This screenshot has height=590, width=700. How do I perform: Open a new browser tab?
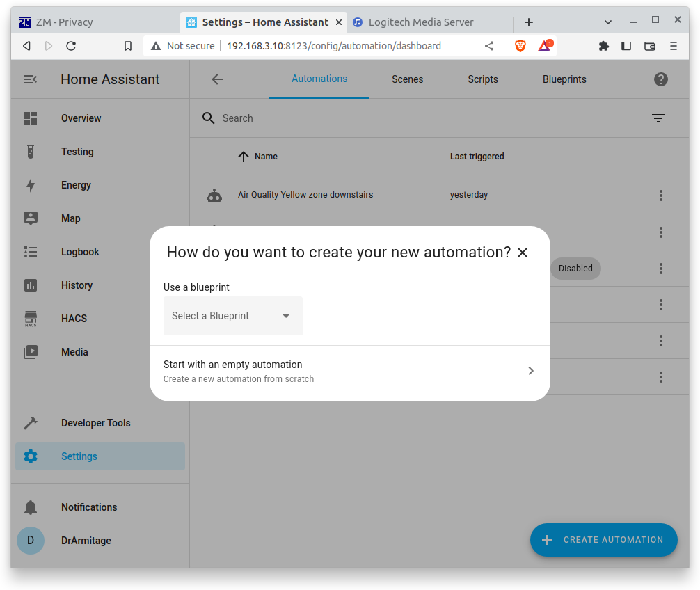529,22
